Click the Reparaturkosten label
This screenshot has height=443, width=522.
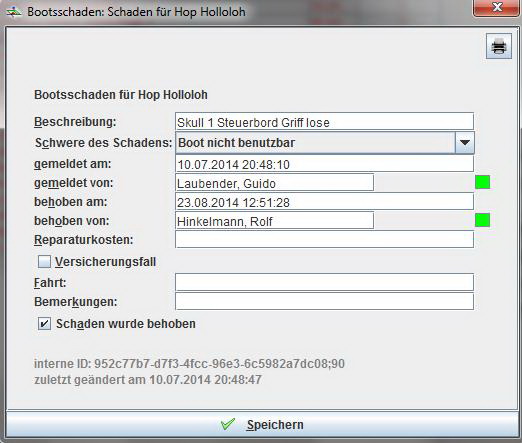pyautogui.click(x=84, y=240)
